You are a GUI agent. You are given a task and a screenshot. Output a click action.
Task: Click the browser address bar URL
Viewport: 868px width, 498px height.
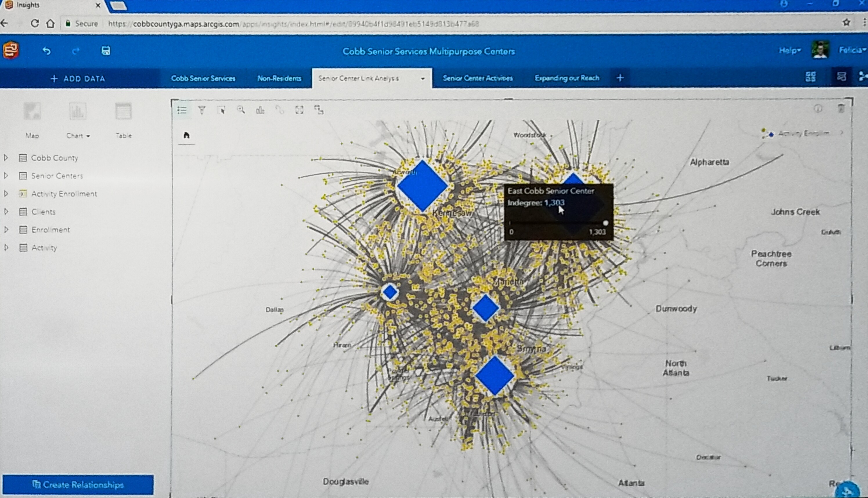pos(293,24)
